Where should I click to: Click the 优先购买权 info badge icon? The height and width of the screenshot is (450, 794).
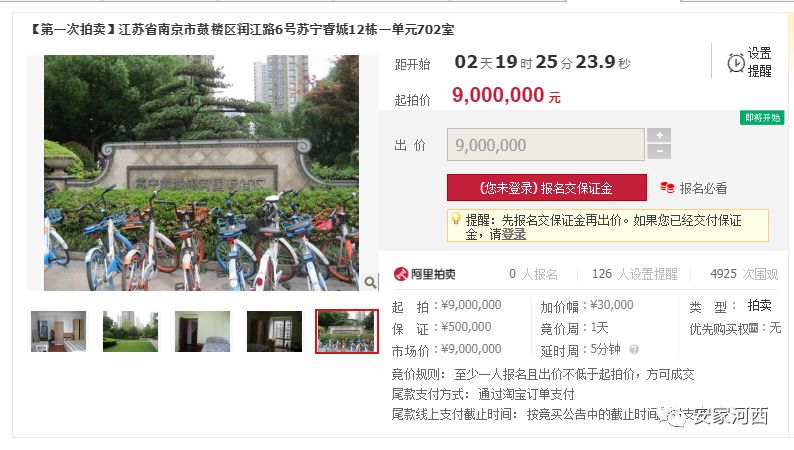pos(754,328)
